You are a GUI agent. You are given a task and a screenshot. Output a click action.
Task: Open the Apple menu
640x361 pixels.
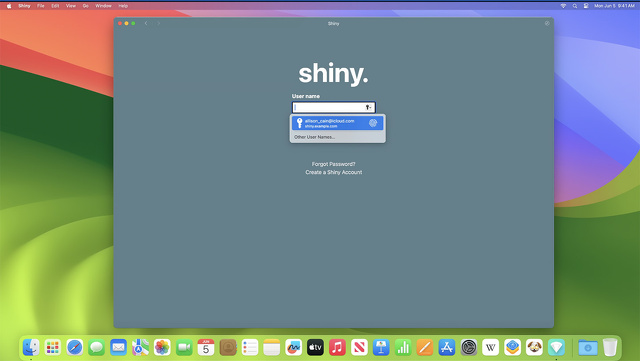[9, 6]
